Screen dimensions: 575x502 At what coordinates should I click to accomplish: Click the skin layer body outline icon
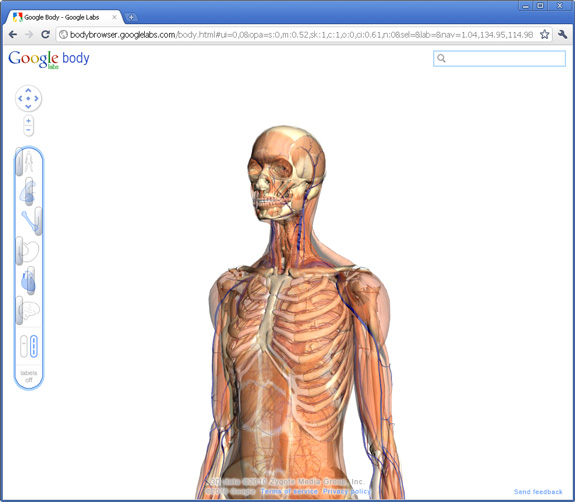click(x=29, y=161)
